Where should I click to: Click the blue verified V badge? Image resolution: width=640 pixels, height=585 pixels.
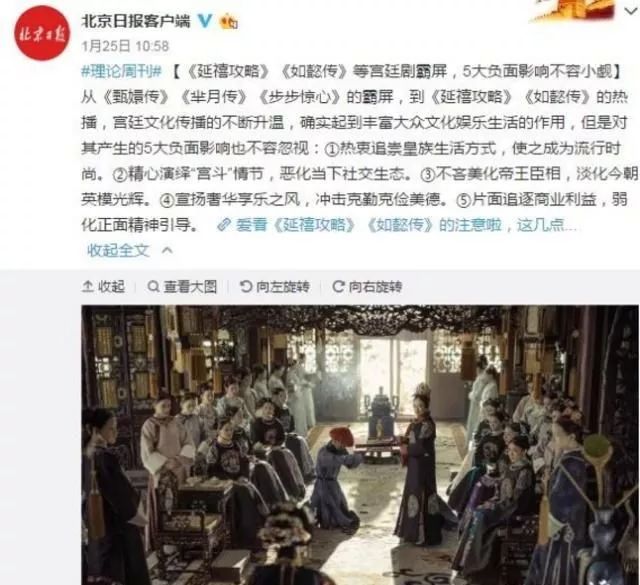pyautogui.click(x=205, y=21)
